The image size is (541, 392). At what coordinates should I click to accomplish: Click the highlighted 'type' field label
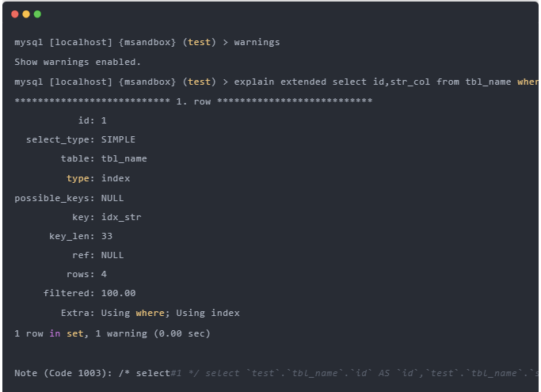tap(78, 178)
